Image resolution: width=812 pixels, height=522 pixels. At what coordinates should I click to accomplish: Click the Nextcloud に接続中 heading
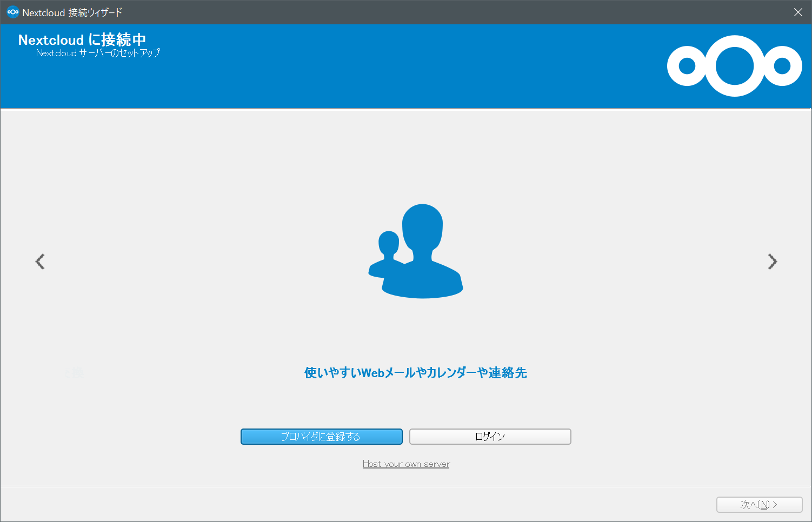(82, 39)
